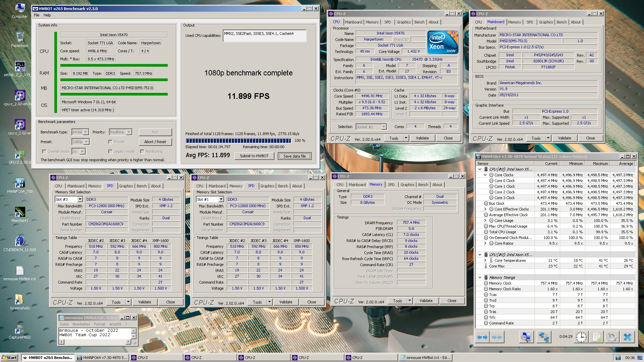Screen dimensions: 644x362
Task: Collapse Core Clocks tree in HWiNFO
Action: pyautogui.click(x=485, y=175)
